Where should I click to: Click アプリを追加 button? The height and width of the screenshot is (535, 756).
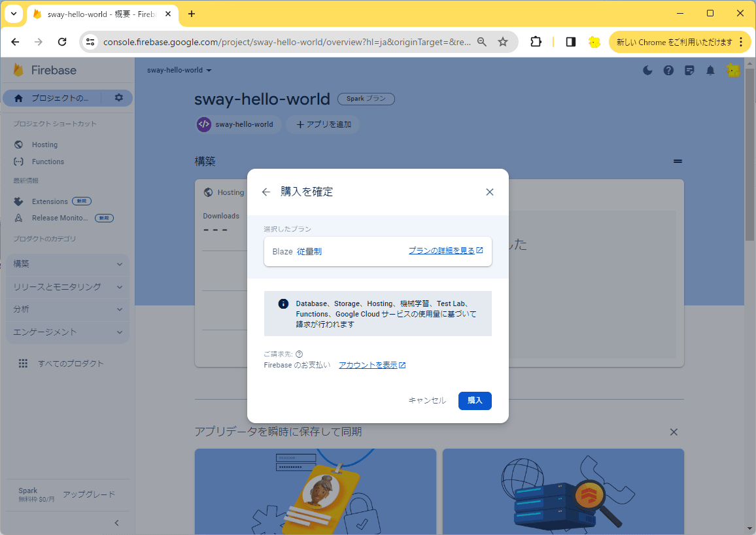pyautogui.click(x=324, y=124)
